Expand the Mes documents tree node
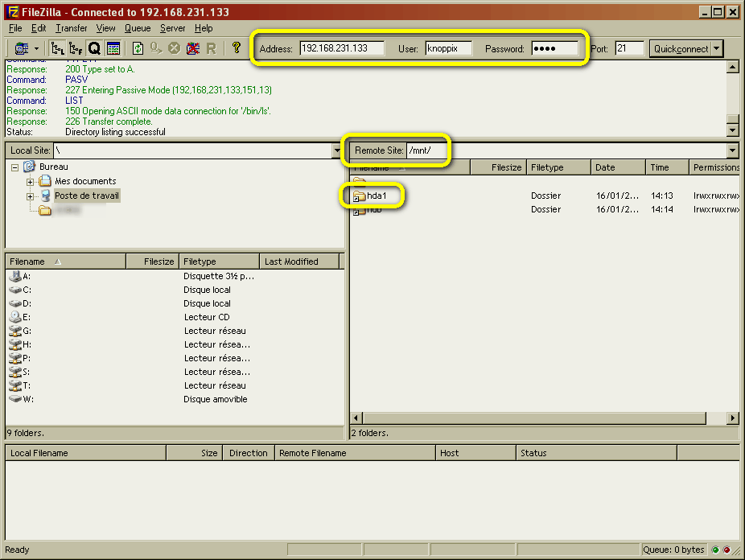Screen dimensions: 745x560 pos(30,182)
